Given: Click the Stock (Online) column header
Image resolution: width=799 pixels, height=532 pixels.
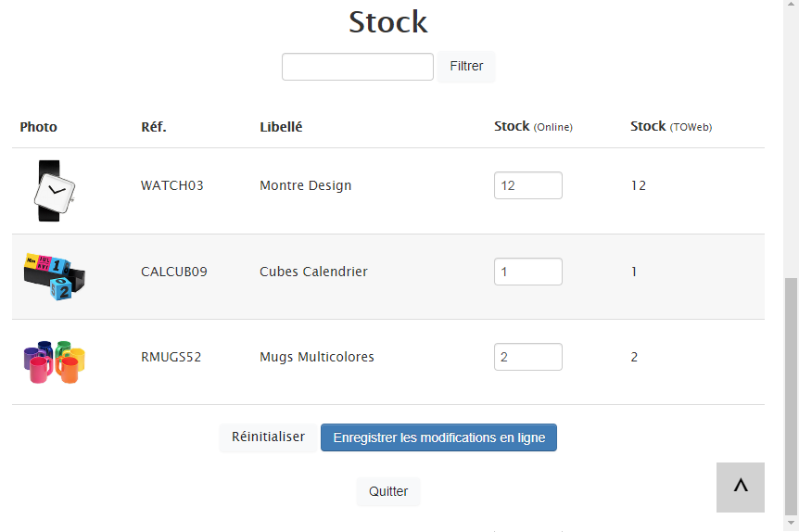Looking at the screenshot, I should pyautogui.click(x=533, y=126).
